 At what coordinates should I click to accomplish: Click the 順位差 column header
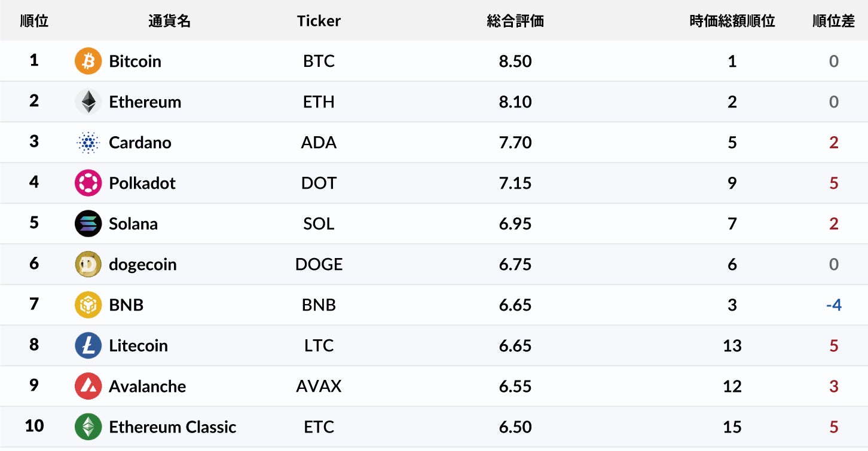point(834,21)
